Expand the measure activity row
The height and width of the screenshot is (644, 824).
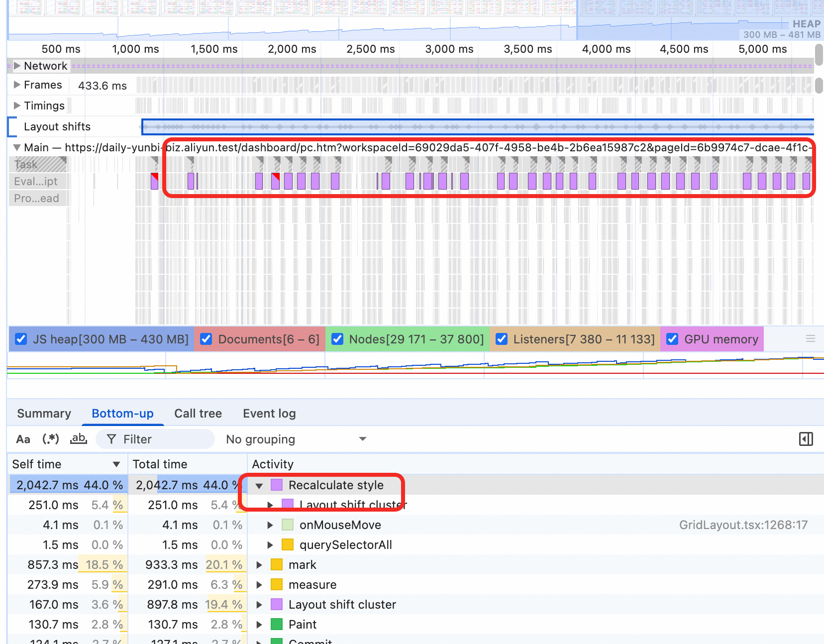pyautogui.click(x=259, y=585)
